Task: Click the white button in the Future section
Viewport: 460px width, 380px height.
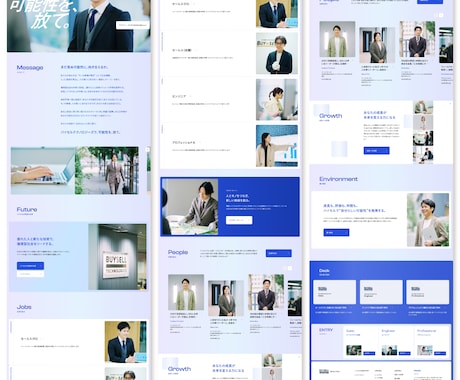Action: click(30, 274)
